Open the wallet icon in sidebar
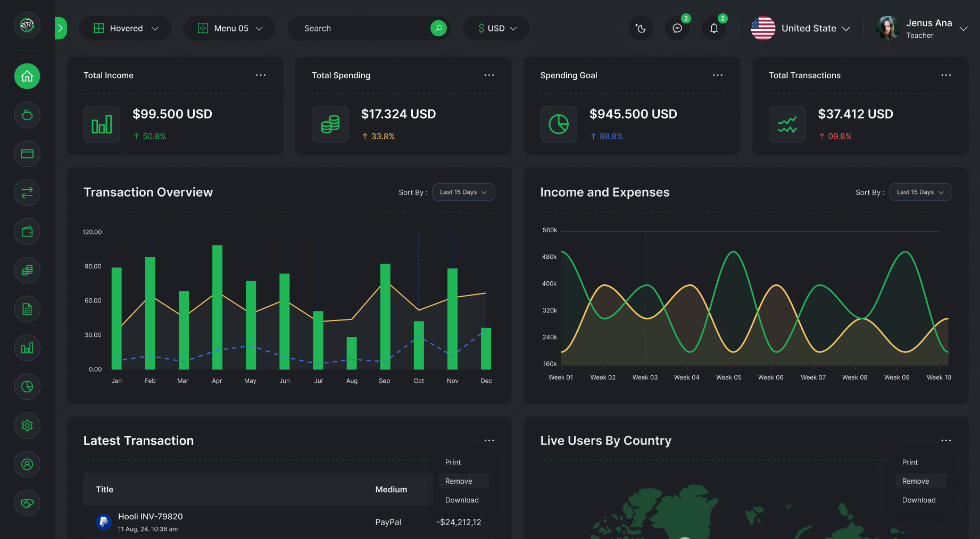This screenshot has height=539, width=980. 27,232
